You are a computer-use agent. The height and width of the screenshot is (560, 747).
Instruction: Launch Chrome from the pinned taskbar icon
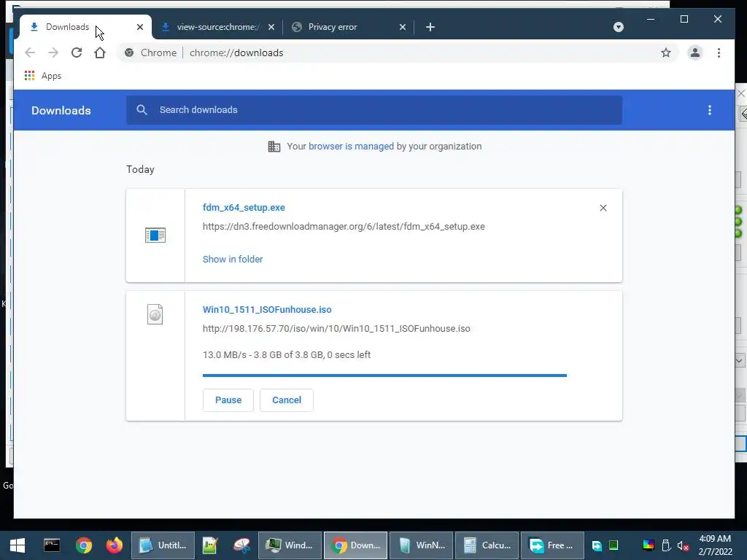click(x=83, y=545)
